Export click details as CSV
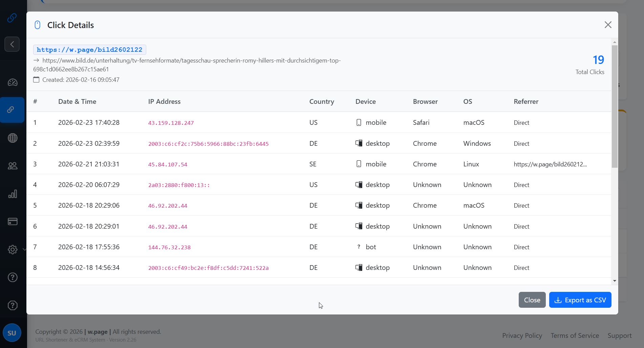The height and width of the screenshot is (348, 644). pyautogui.click(x=580, y=300)
